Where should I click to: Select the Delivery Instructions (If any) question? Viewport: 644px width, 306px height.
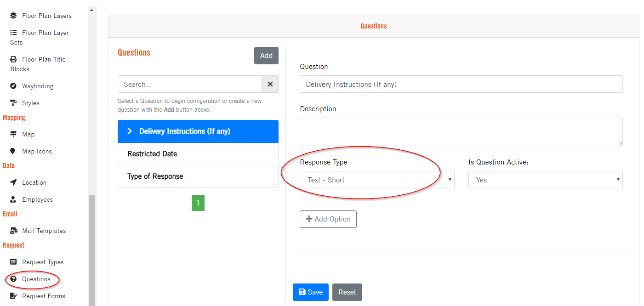point(198,131)
